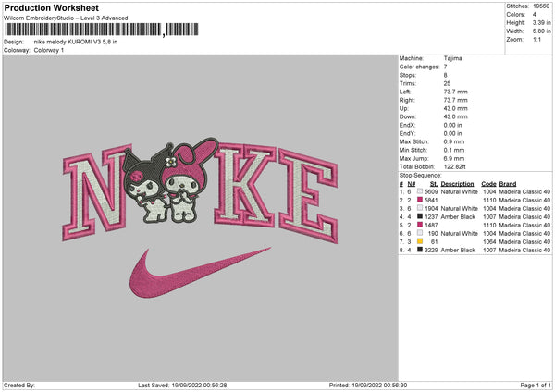Click the 'Printed: 19/09/2022' footer text
555x392 pixels.
368,385
